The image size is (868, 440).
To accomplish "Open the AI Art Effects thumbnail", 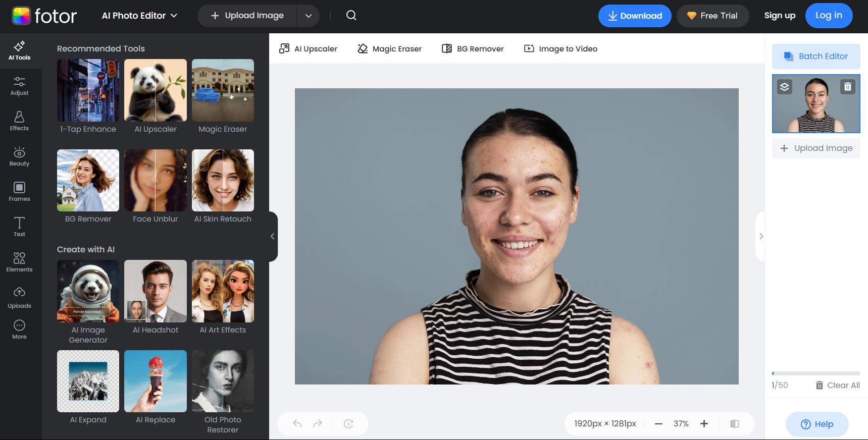I will click(x=223, y=291).
